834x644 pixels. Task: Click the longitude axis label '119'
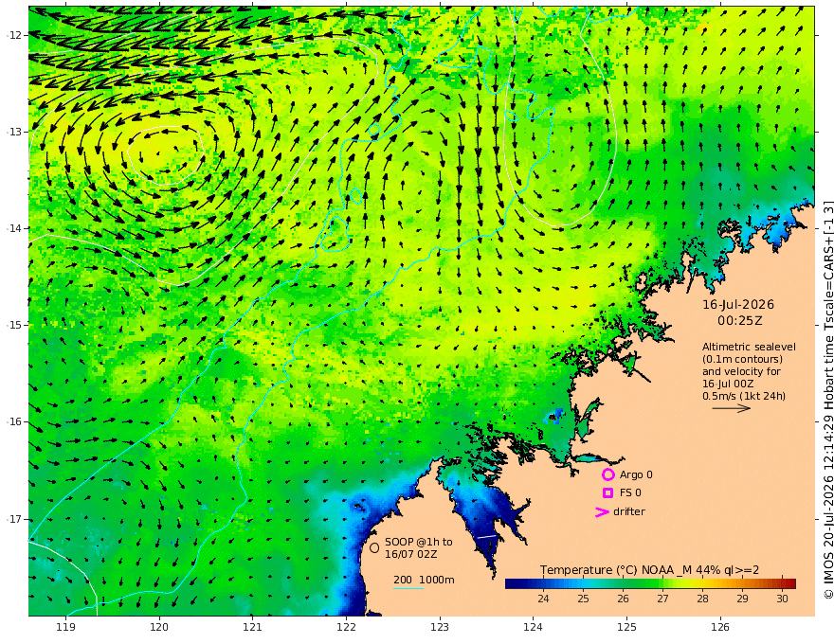65,628
